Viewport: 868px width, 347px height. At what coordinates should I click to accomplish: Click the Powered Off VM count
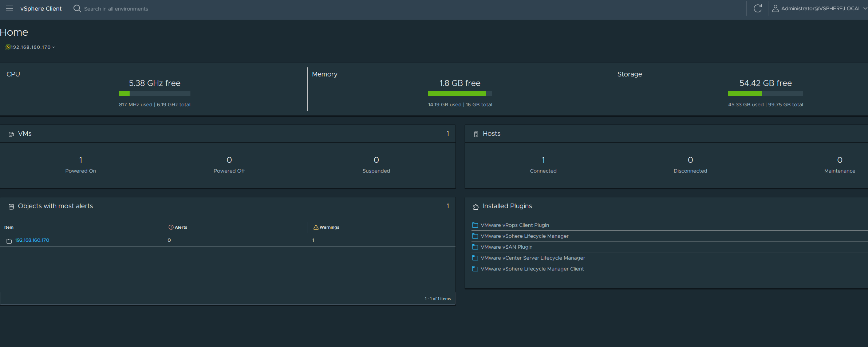pyautogui.click(x=229, y=160)
